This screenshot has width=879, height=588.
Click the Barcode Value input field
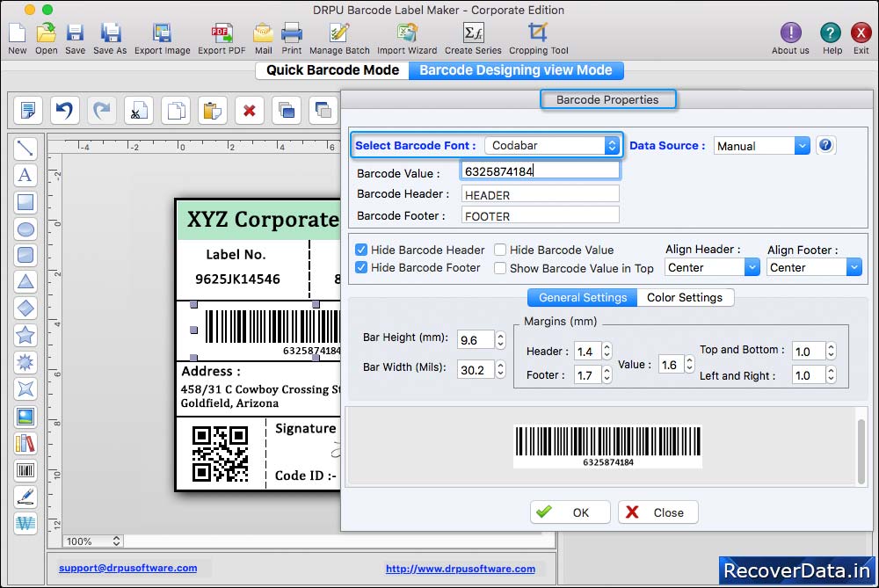coord(541,171)
